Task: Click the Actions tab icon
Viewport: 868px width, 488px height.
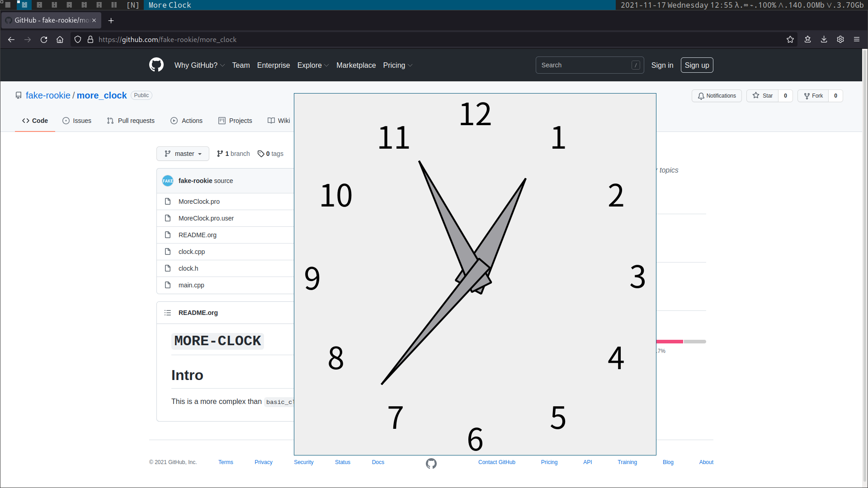Action: pos(174,120)
